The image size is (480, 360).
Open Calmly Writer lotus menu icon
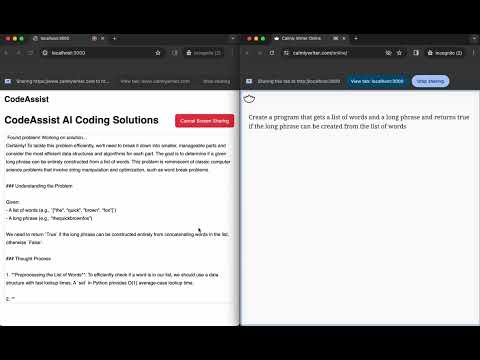click(249, 99)
